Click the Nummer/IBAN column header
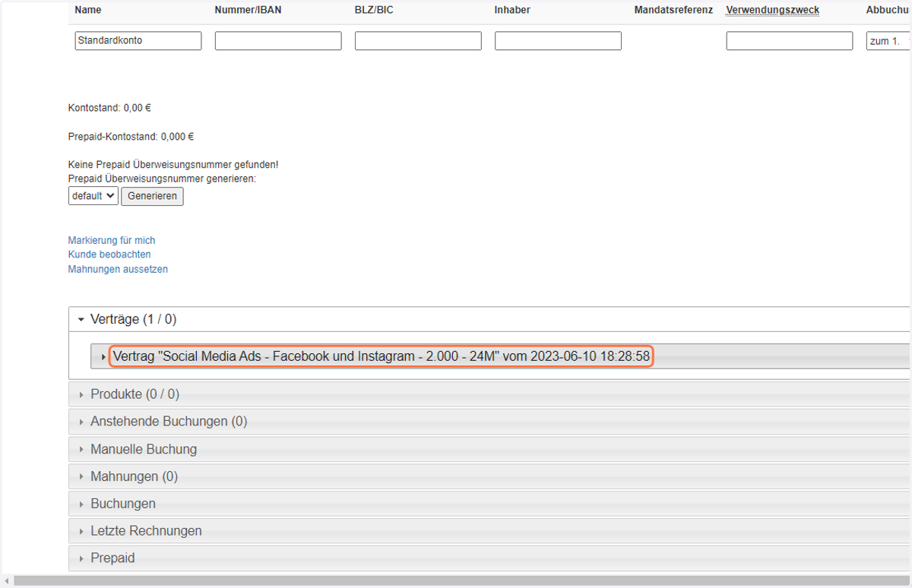912x588 pixels. coord(249,10)
